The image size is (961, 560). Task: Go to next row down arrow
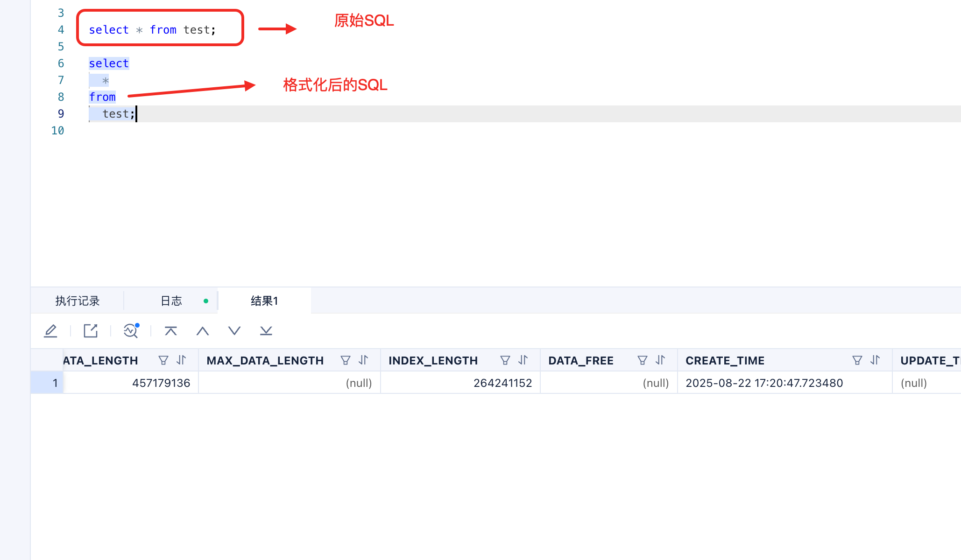(234, 331)
